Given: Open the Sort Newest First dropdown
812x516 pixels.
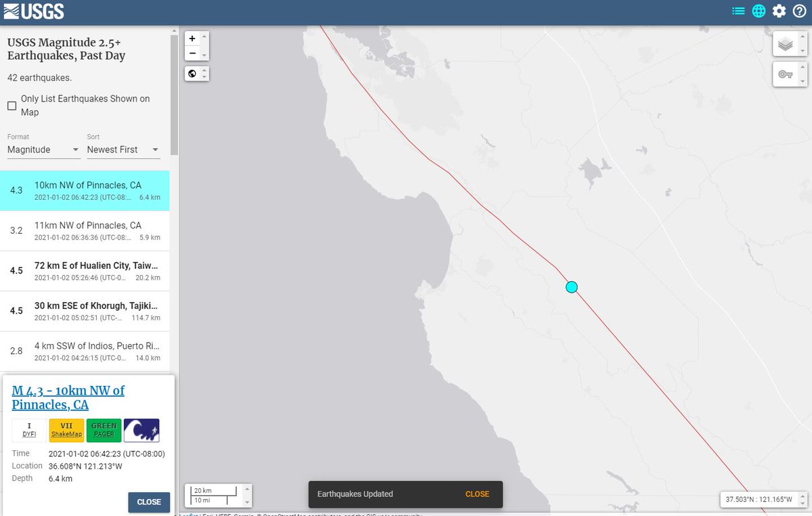Looking at the screenshot, I should pos(124,150).
